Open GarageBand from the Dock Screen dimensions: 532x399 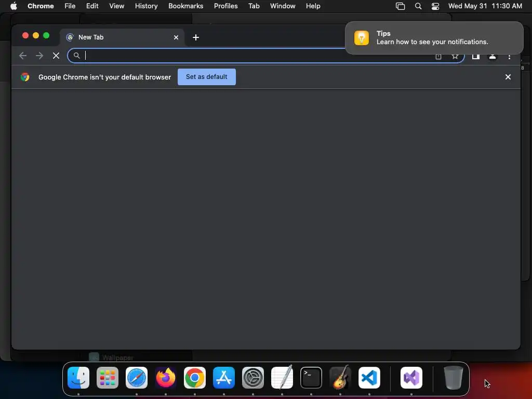click(x=340, y=378)
